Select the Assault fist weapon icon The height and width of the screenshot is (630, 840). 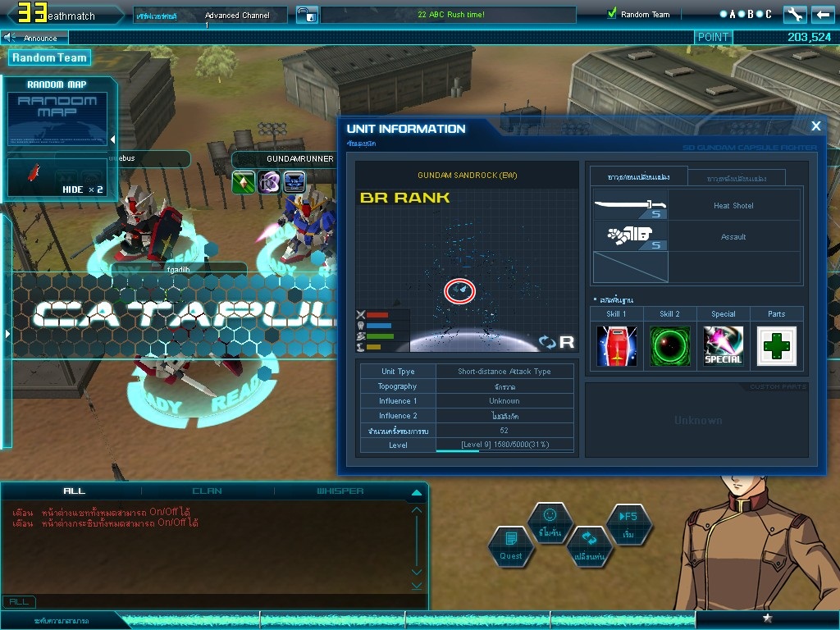pos(631,236)
